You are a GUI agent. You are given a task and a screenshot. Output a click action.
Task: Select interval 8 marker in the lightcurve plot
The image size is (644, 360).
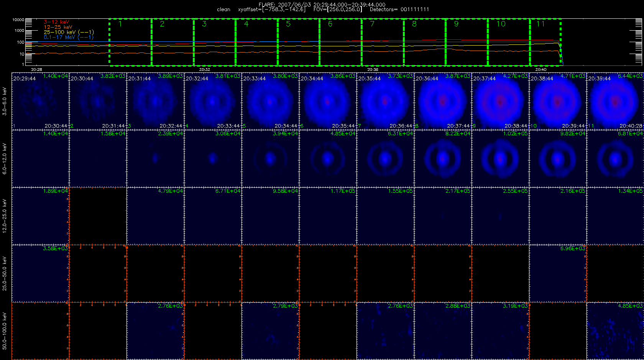[x=414, y=24]
